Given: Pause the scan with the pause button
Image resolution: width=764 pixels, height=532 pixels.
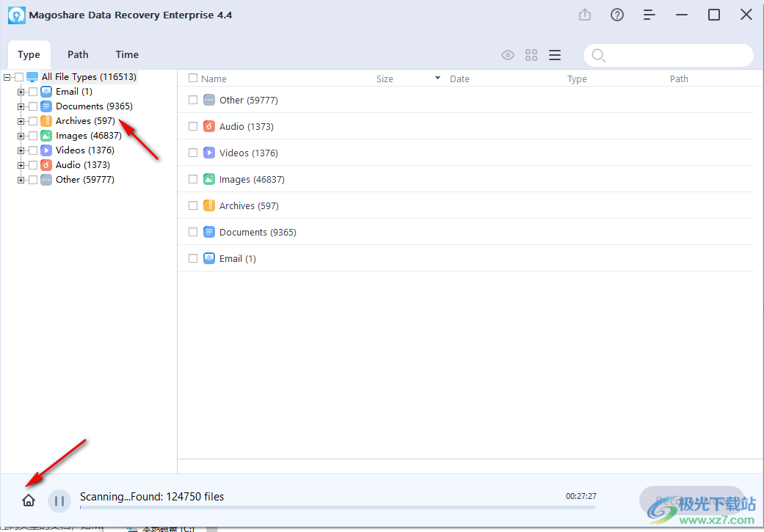Looking at the screenshot, I should click(x=59, y=501).
